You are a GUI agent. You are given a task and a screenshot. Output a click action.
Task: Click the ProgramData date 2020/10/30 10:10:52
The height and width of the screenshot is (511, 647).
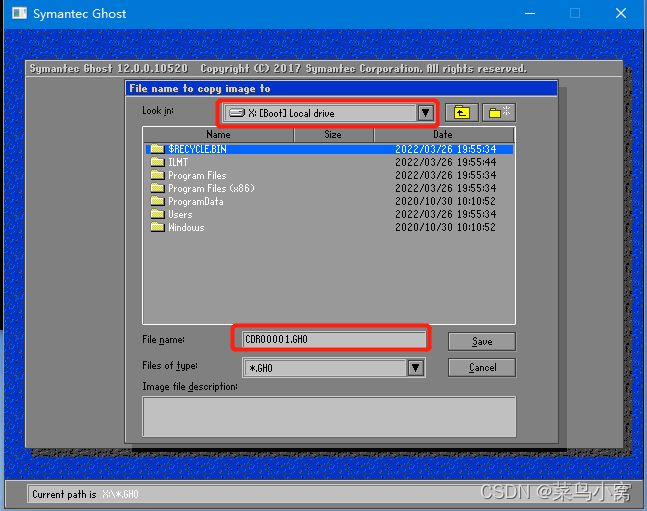point(446,201)
